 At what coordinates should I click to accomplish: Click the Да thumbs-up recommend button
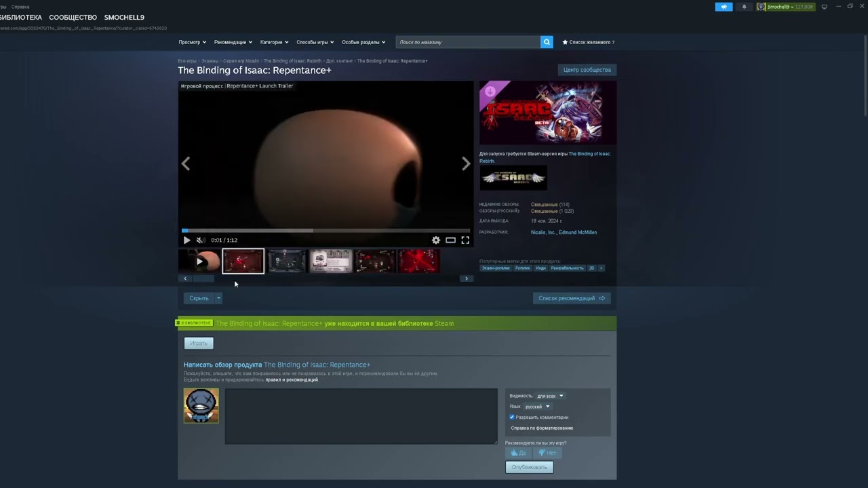point(519,453)
